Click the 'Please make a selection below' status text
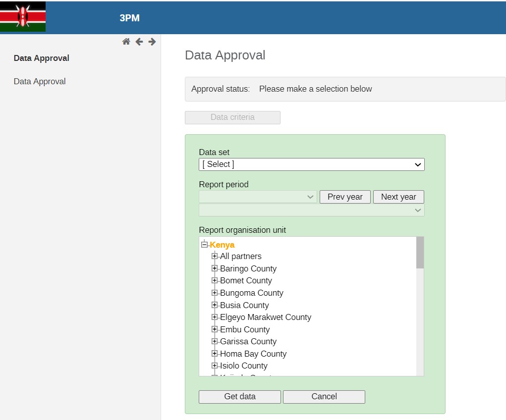This screenshot has height=420, width=506. tap(315, 89)
